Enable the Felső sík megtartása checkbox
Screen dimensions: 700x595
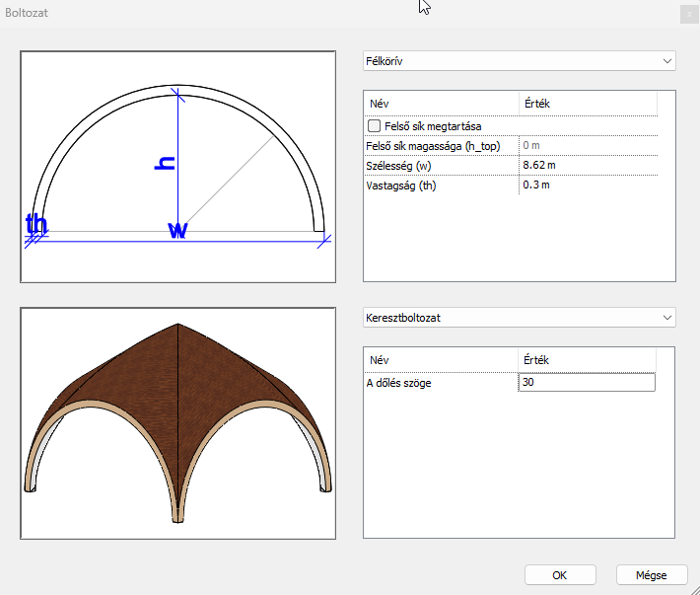(x=374, y=126)
